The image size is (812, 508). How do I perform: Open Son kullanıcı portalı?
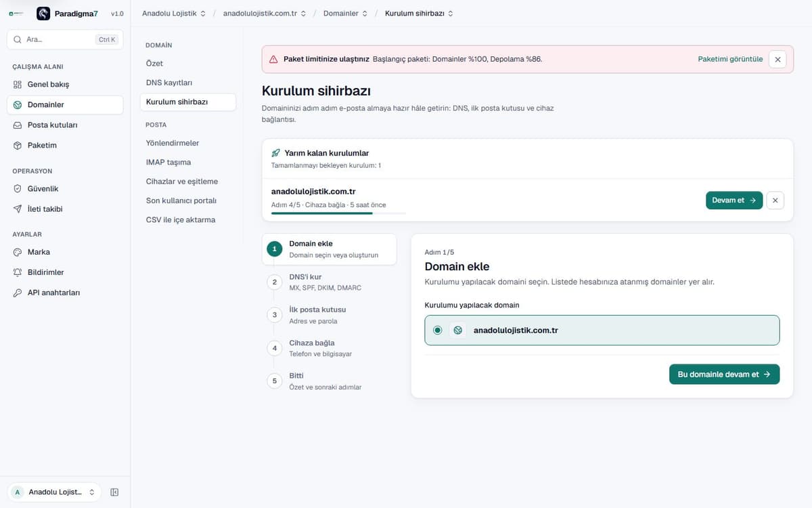click(188, 201)
